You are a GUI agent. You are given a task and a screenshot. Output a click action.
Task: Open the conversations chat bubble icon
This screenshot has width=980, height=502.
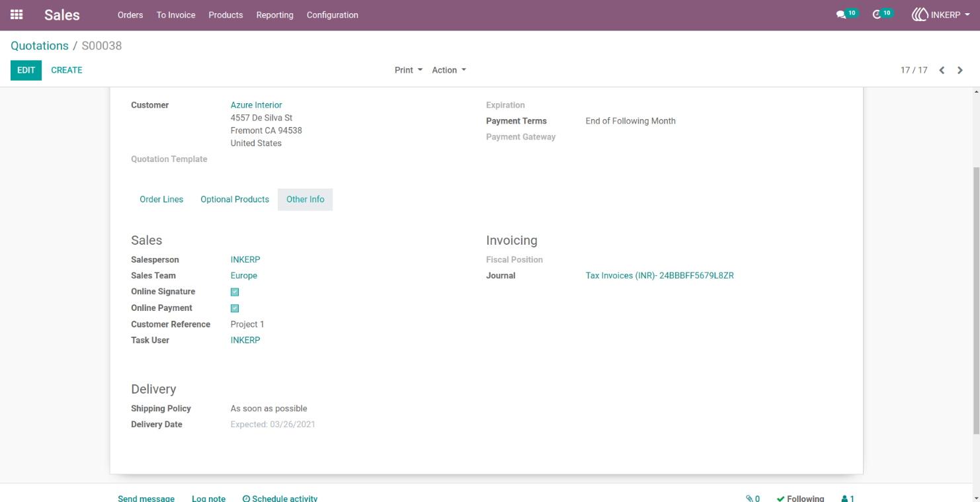pos(841,15)
